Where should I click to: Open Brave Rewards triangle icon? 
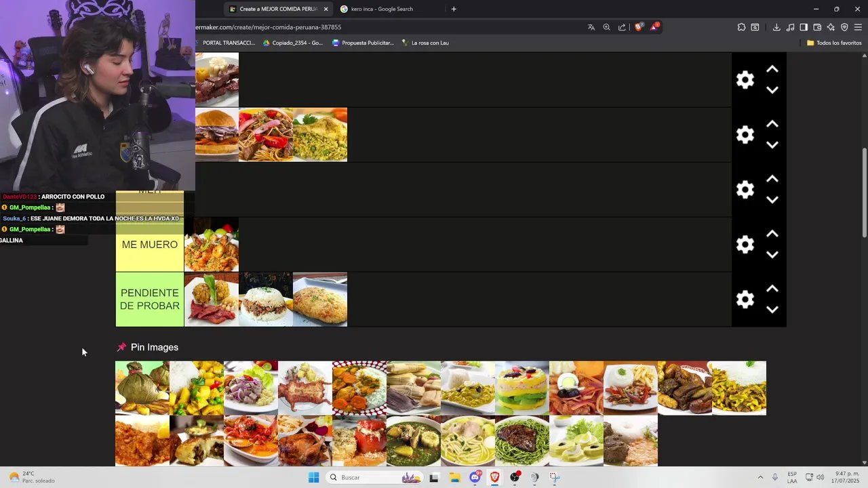click(654, 27)
